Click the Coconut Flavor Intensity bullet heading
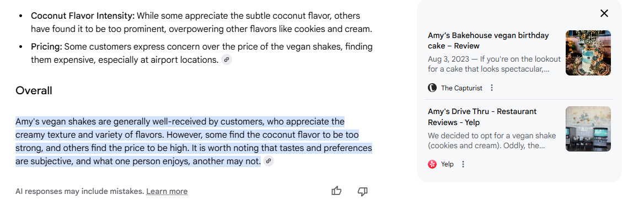This screenshot has width=644, height=200. (83, 16)
